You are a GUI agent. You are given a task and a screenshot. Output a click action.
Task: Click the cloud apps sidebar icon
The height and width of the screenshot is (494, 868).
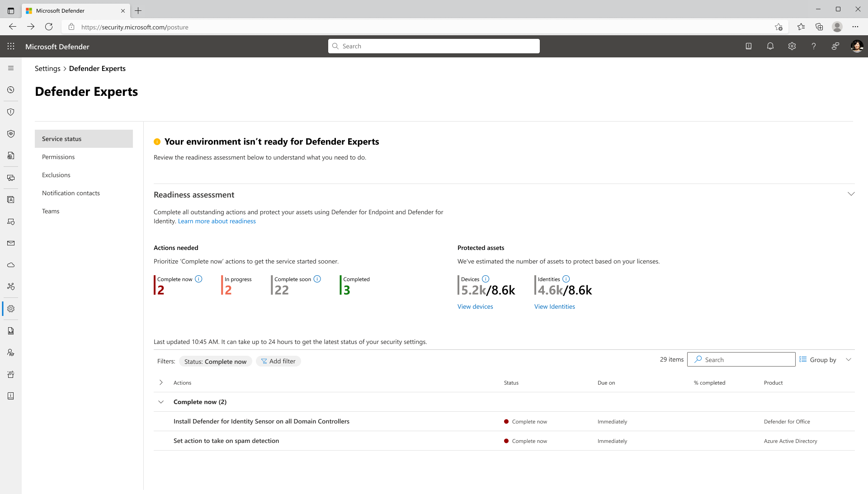[11, 265]
